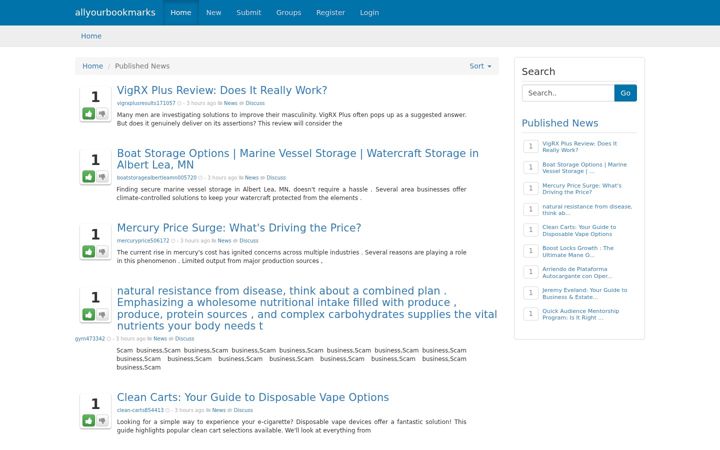The height and width of the screenshot is (450, 720).
Task: Upvote the Boat Storage Options post
Action: click(89, 176)
